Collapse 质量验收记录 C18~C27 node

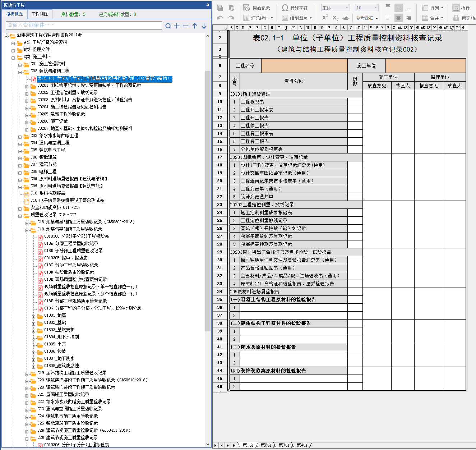tap(20, 216)
